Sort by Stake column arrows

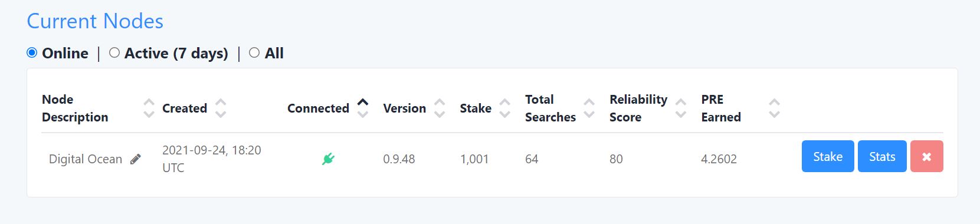coord(505,108)
